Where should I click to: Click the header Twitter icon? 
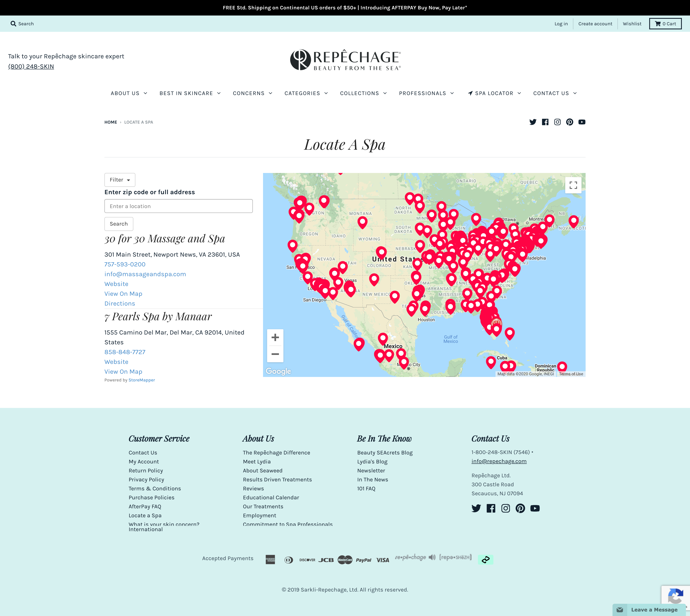click(x=533, y=122)
